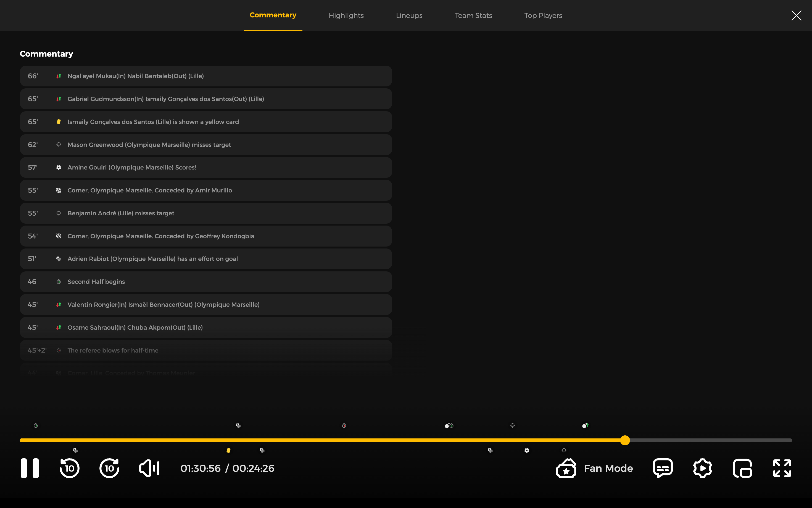The image size is (812, 508).
Task: Click the substitution icon for Osame Sahraoui
Action: (x=59, y=327)
